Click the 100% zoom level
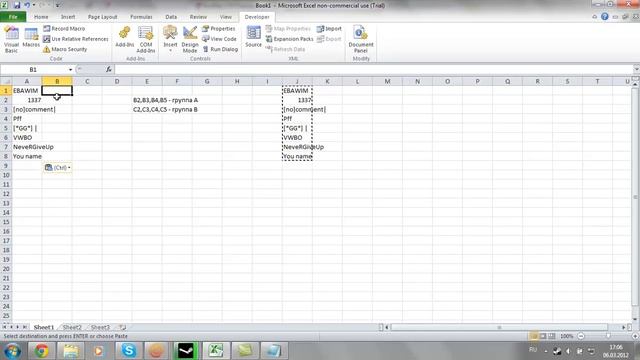Image resolution: width=640 pixels, height=360 pixels. click(567, 336)
